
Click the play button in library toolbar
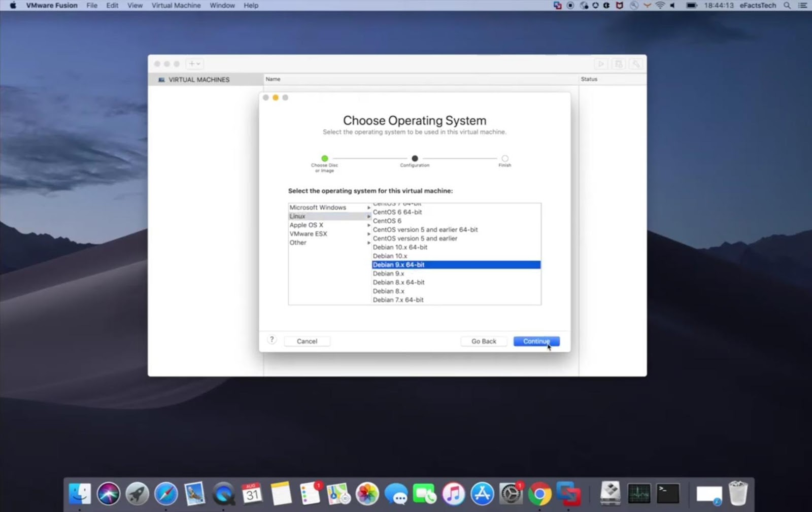[x=601, y=64]
